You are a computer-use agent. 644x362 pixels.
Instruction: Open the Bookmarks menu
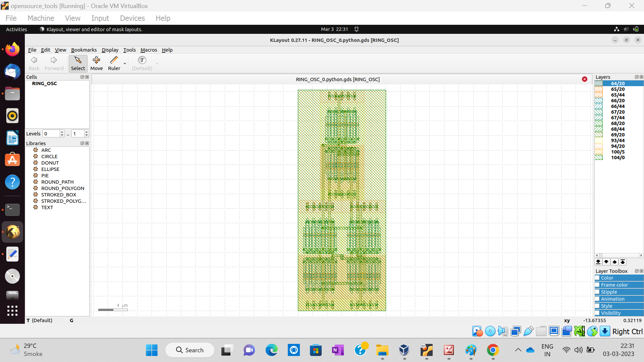pos(84,50)
